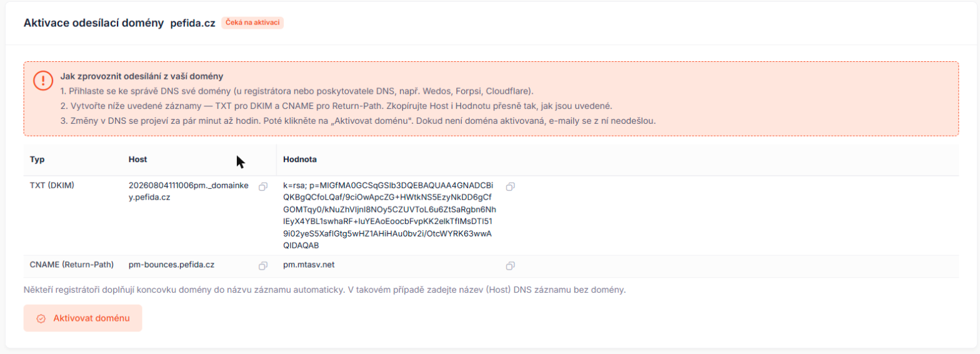Select the Hodnota column header
The image size is (980, 354).
click(300, 159)
